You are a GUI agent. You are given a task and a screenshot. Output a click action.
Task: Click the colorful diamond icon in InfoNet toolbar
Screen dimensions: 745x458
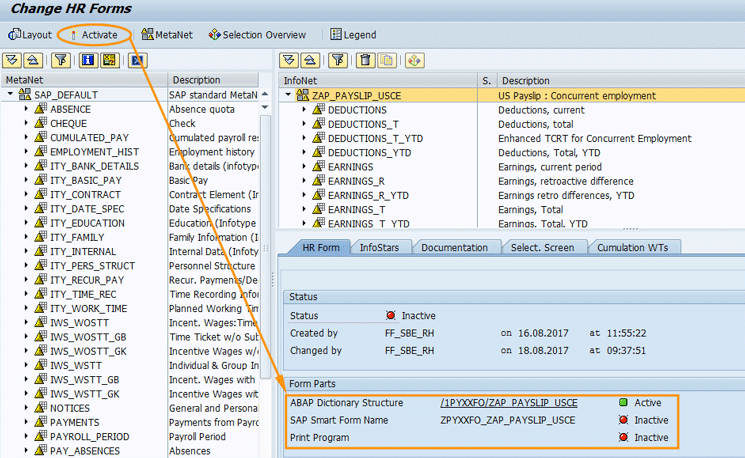coord(414,61)
